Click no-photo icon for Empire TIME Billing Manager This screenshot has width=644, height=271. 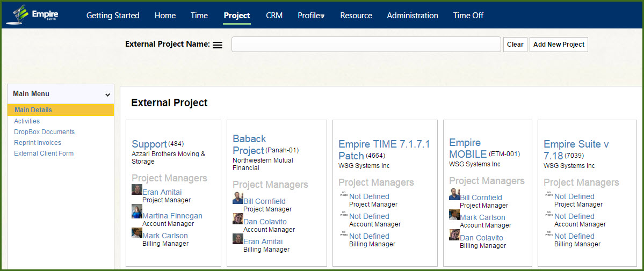pyautogui.click(x=344, y=233)
